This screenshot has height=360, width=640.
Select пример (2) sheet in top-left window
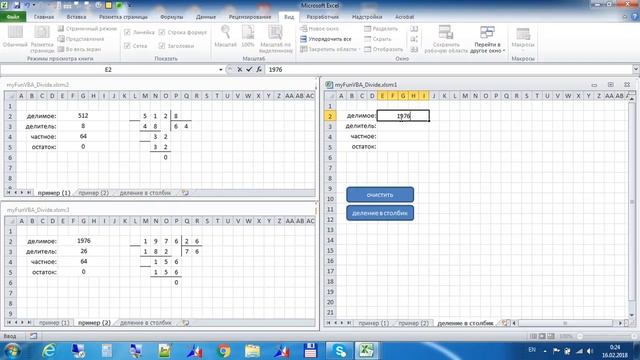click(x=93, y=193)
